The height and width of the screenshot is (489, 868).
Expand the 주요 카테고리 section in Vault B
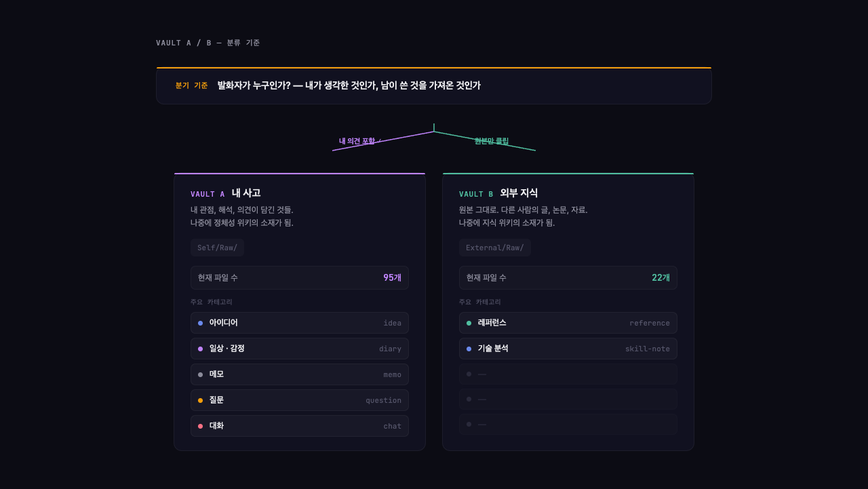pos(480,301)
